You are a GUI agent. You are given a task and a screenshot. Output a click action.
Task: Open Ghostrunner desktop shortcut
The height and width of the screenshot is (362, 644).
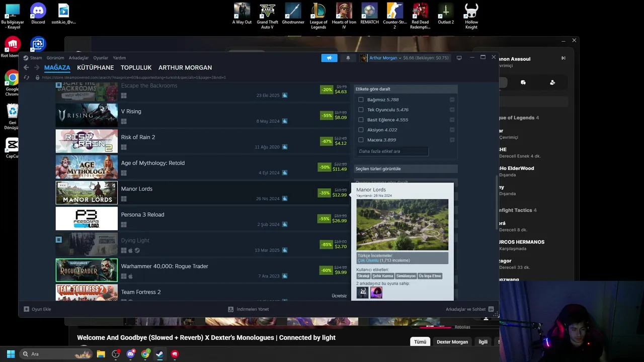(293, 14)
